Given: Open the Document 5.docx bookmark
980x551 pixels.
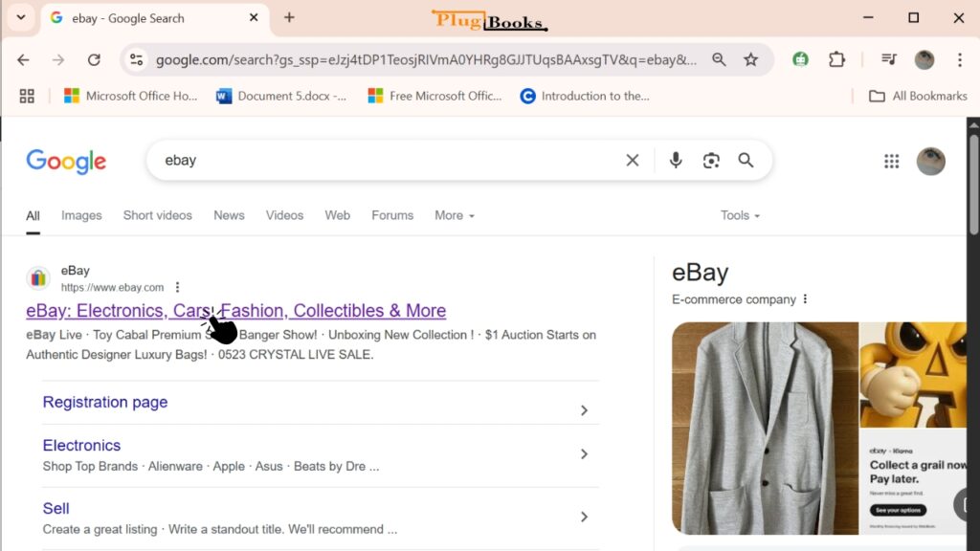Looking at the screenshot, I should [x=281, y=97].
